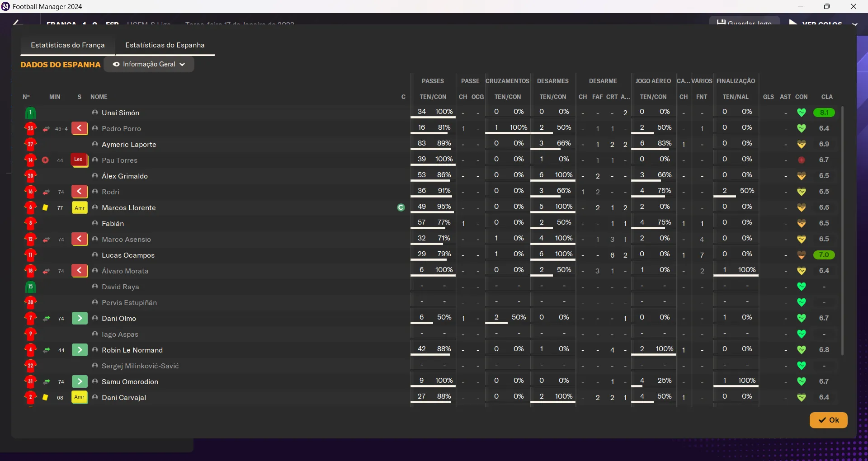
Task: Sort by the MIN column header
Action: (x=55, y=97)
